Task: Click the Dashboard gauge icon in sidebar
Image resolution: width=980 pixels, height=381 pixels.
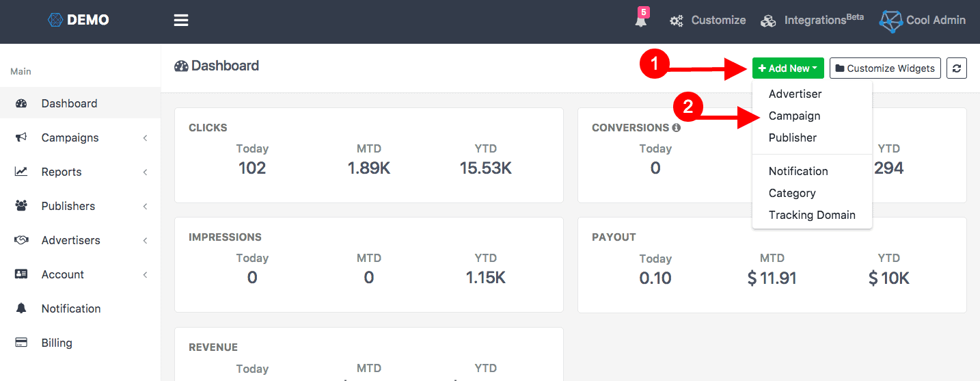Action: pyautogui.click(x=21, y=104)
